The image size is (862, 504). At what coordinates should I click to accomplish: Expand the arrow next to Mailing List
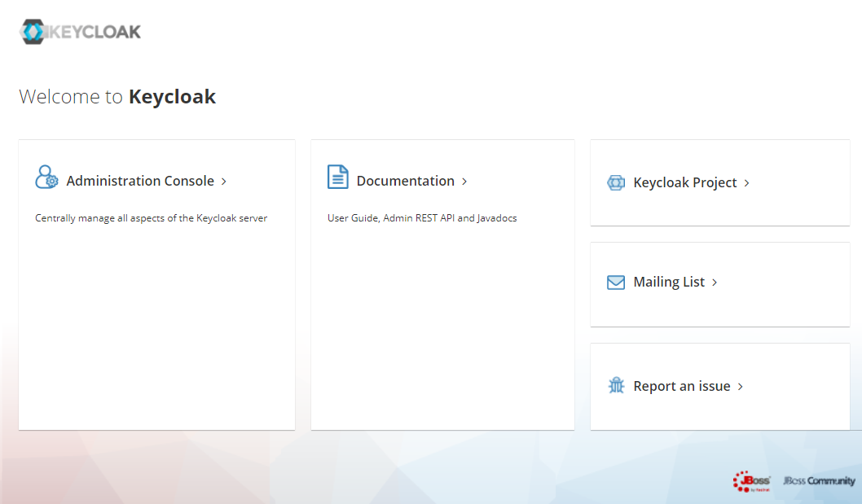(715, 282)
